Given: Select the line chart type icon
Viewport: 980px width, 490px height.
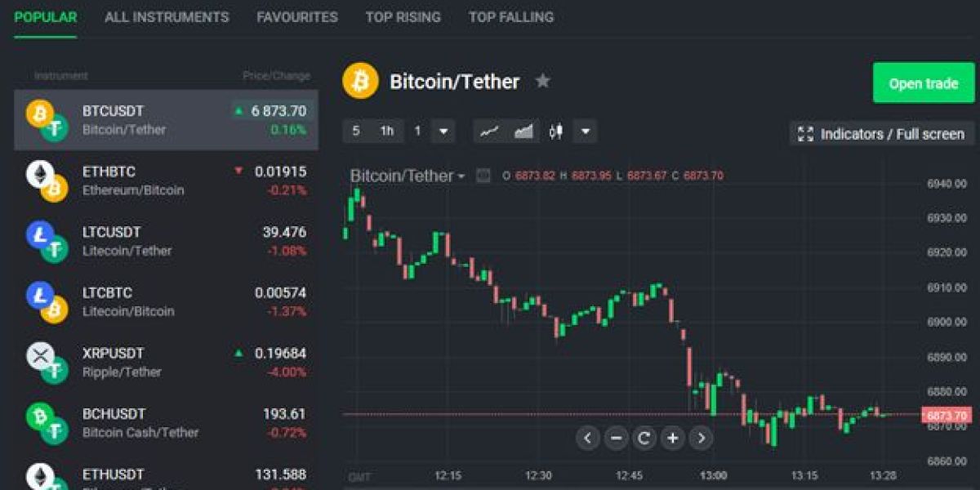Looking at the screenshot, I should coord(490,131).
